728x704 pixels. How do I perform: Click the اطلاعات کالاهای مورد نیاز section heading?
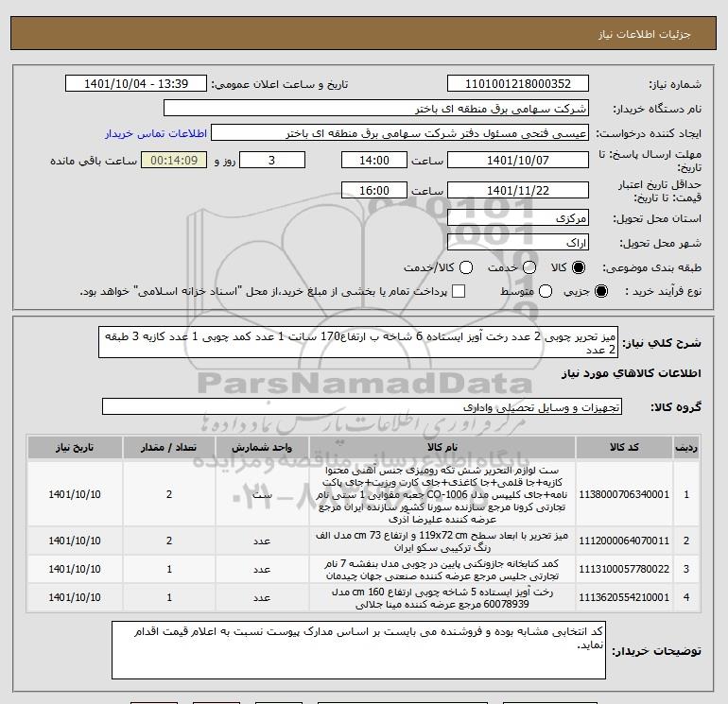tap(632, 373)
